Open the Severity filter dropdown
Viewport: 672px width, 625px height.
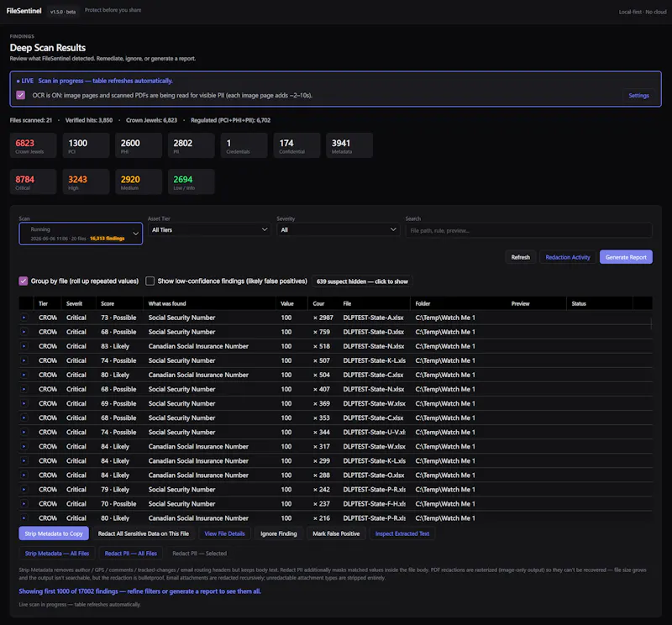tap(339, 230)
